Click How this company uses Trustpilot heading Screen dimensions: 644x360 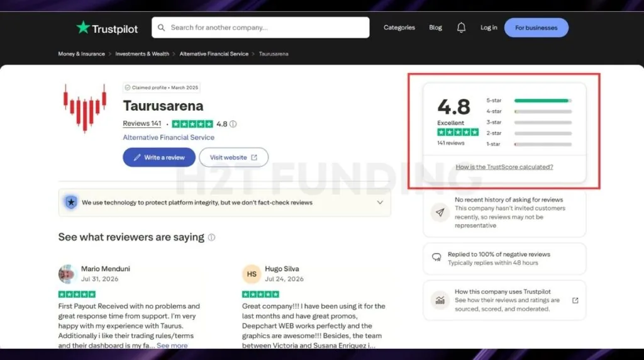pos(502,291)
